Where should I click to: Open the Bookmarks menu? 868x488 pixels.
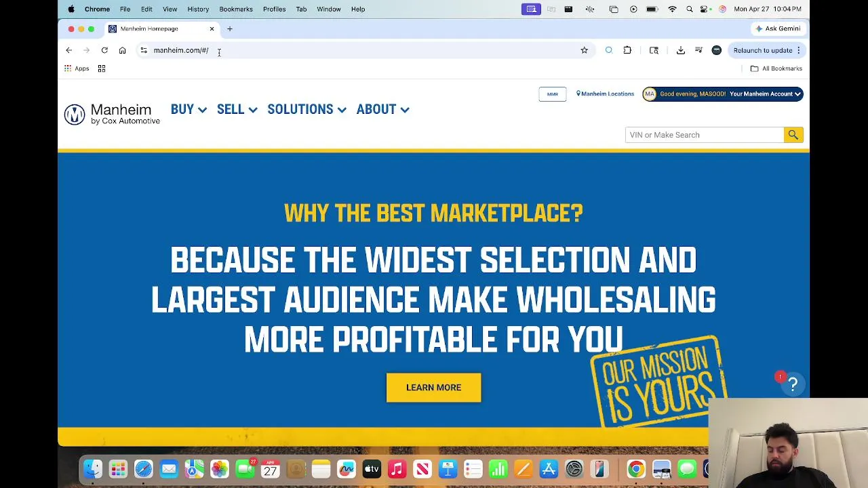point(236,9)
